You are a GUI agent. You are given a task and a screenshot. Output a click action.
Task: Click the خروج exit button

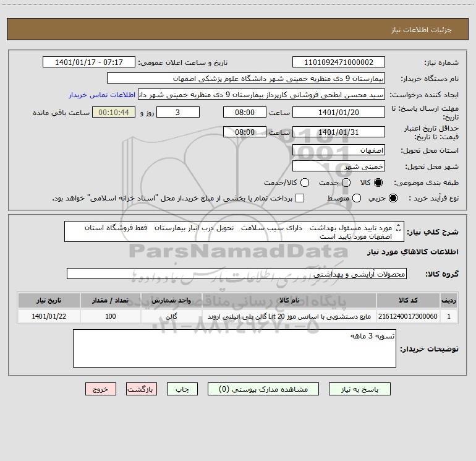point(101,389)
